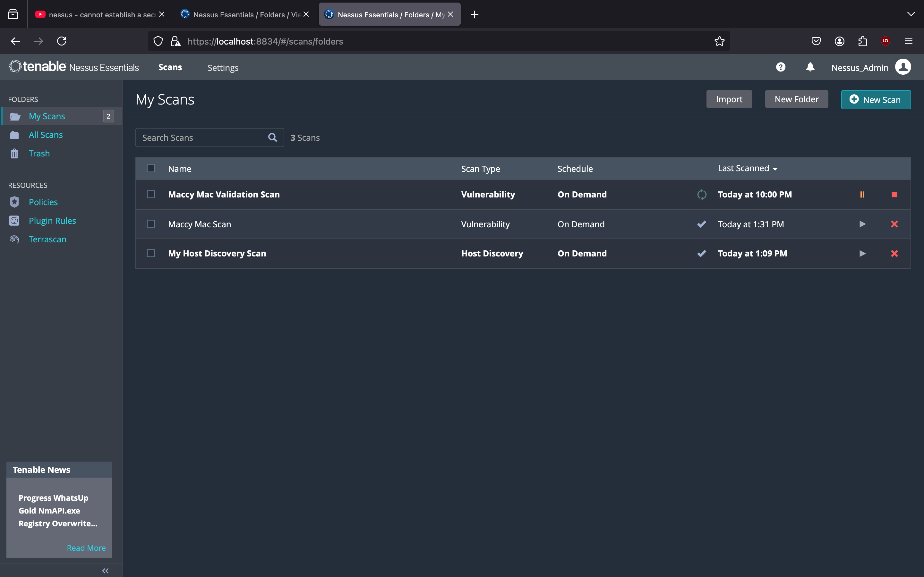This screenshot has height=577, width=924.
Task: Open the help question mark icon
Action: point(781,68)
